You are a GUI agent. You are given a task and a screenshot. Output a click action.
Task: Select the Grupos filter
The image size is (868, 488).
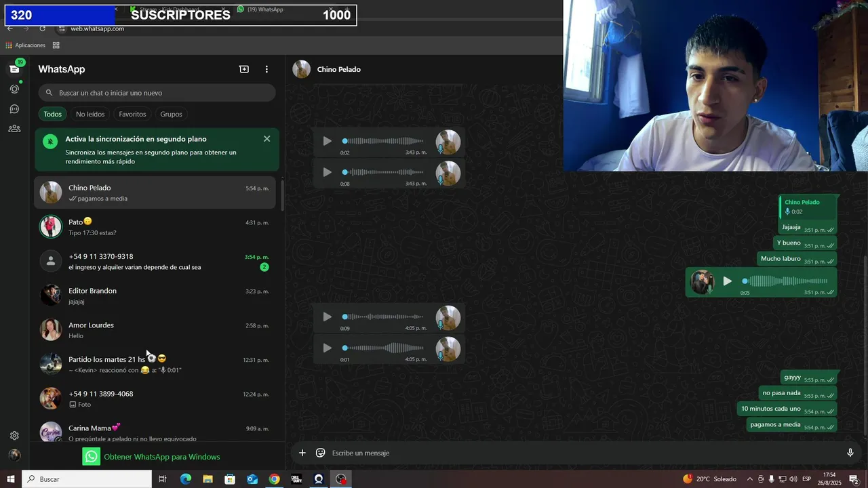coord(171,114)
